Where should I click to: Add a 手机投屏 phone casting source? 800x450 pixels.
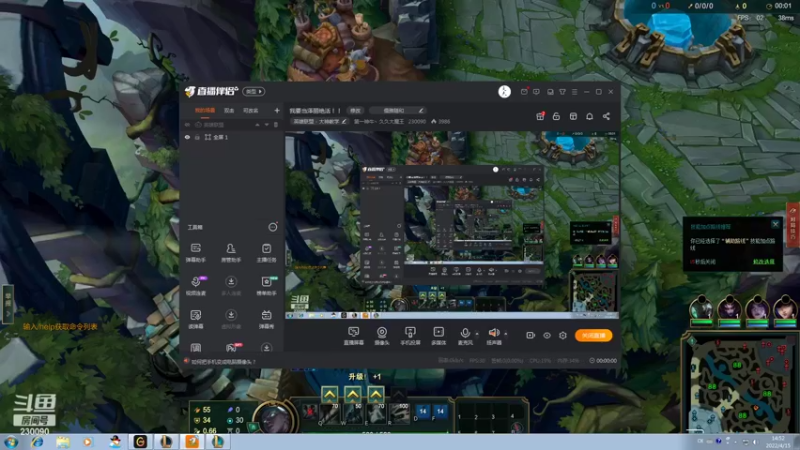tap(410, 336)
